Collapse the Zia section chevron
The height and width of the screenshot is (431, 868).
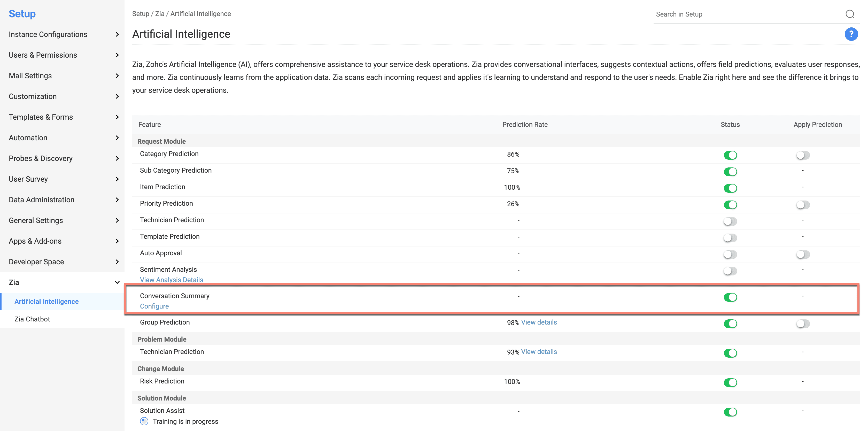[x=117, y=282]
